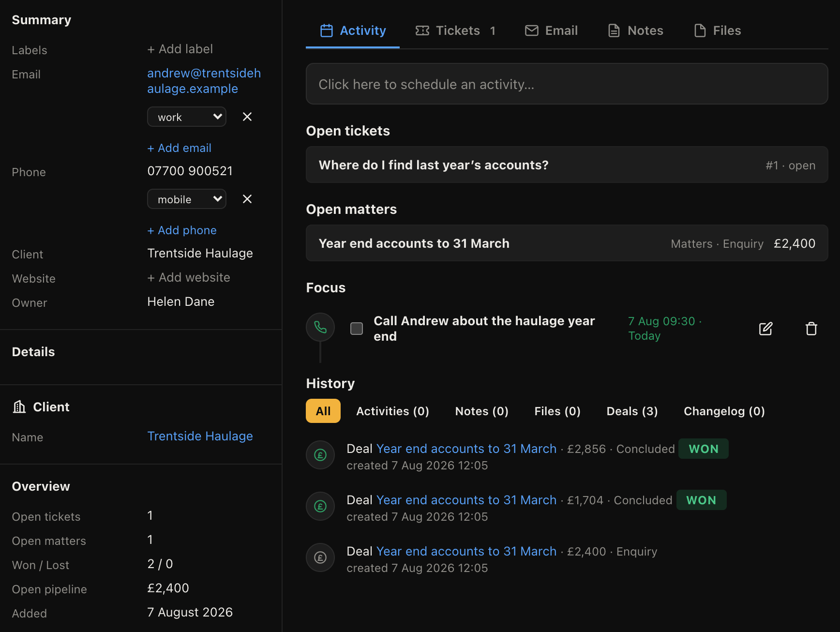Screen dimensions: 840x632
Task: Mark Call Andrew activity as done
Action: point(357,329)
